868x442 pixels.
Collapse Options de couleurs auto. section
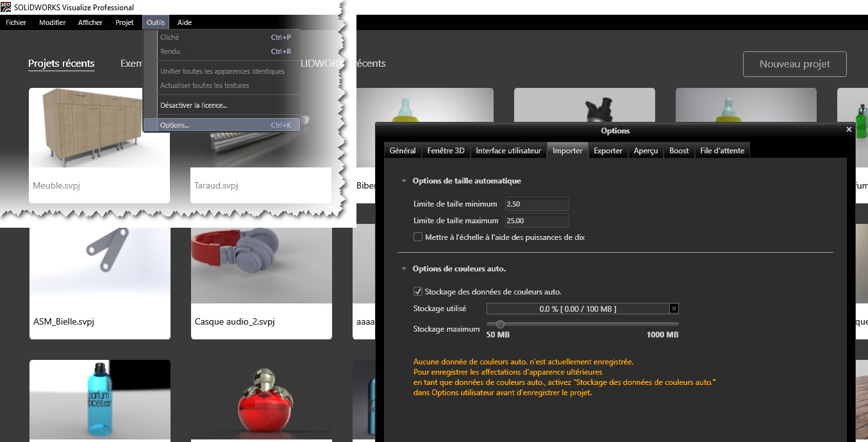[x=404, y=269]
